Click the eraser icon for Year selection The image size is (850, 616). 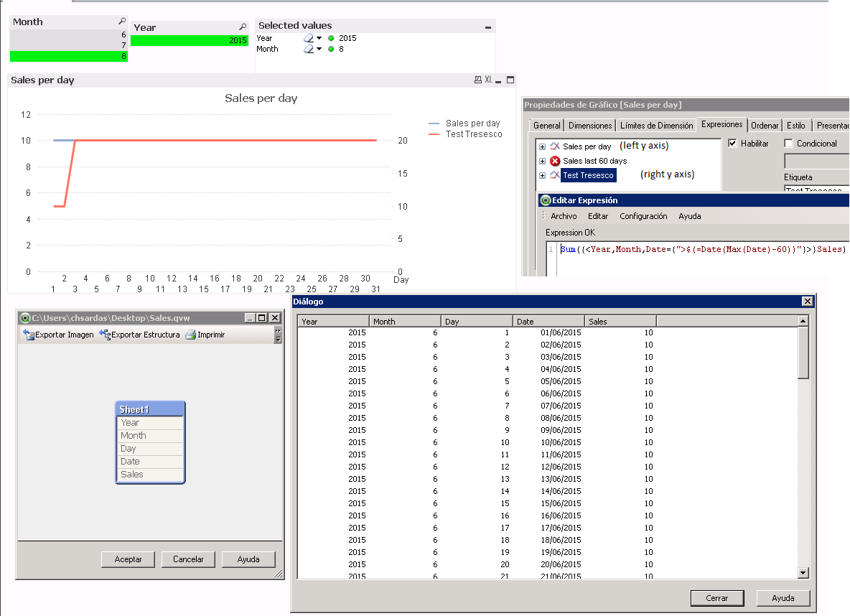[x=309, y=39]
